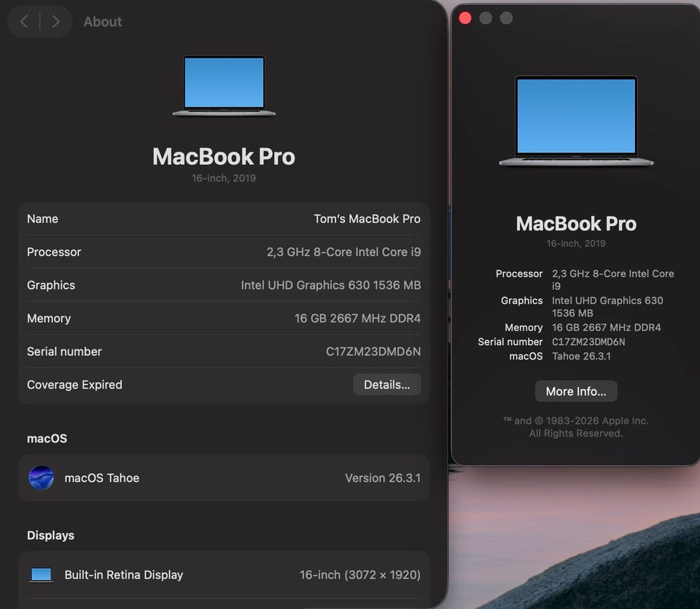This screenshot has width=700, height=609.
Task: Click MacBook Pro title in About This Mac window
Action: pos(576,224)
